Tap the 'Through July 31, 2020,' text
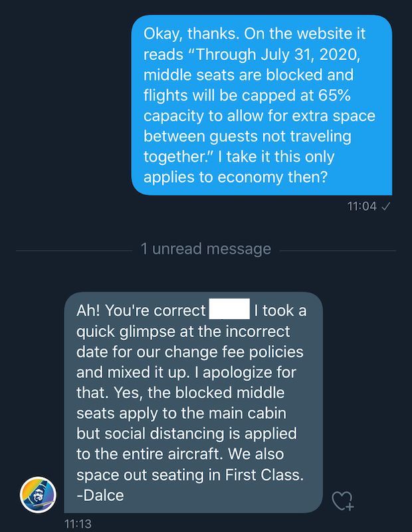Image resolution: width=412 pixels, height=532 pixels. (277, 55)
